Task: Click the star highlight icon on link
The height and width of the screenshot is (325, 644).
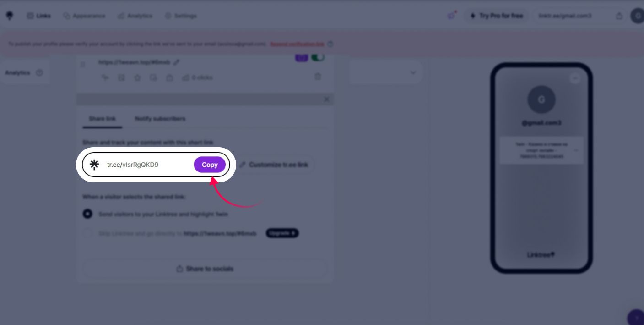Action: pyautogui.click(x=137, y=77)
